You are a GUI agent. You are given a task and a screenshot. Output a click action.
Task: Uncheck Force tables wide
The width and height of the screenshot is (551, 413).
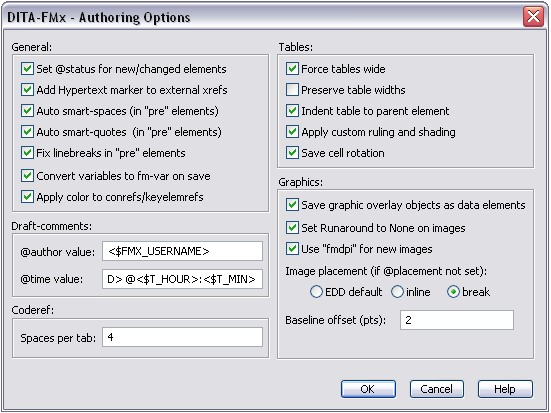[x=292, y=69]
